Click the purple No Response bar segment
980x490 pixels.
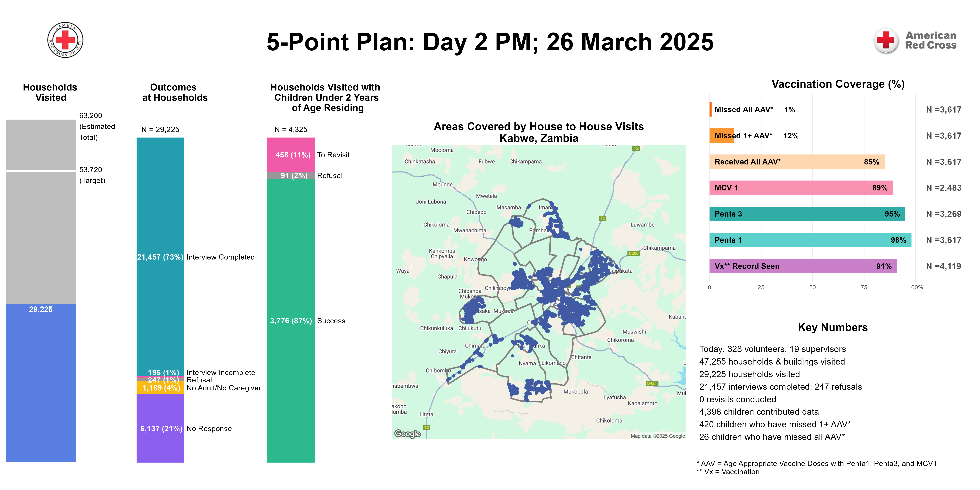(x=160, y=428)
